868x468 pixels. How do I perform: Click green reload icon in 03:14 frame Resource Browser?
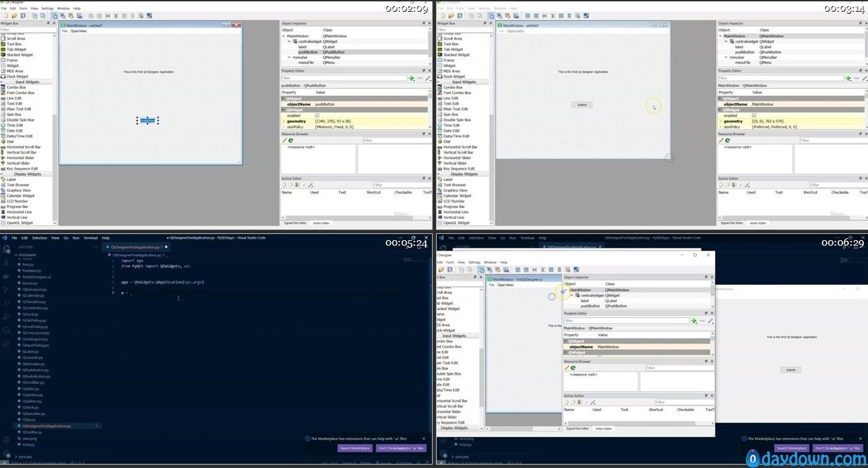(727, 141)
